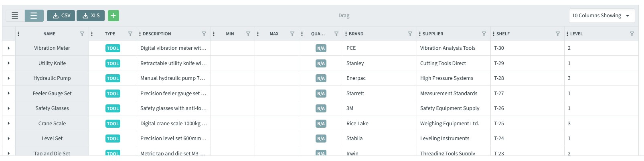Image resolution: width=644 pixels, height=161 pixels.
Task: Export table as CSV
Action: tap(61, 16)
